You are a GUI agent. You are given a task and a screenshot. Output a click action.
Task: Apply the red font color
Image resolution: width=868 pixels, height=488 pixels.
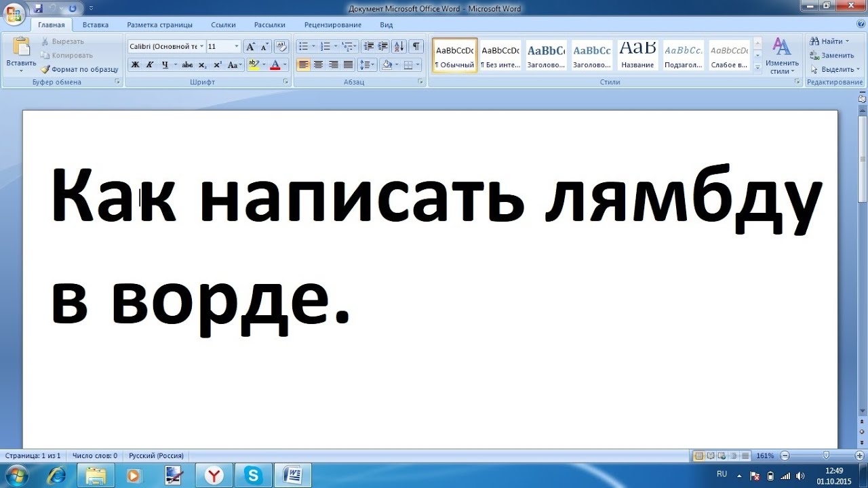click(x=275, y=65)
